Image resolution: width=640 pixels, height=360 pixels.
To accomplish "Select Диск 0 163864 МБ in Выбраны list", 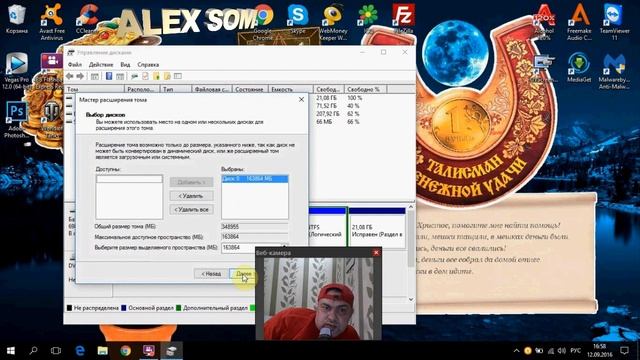I will coord(255,179).
